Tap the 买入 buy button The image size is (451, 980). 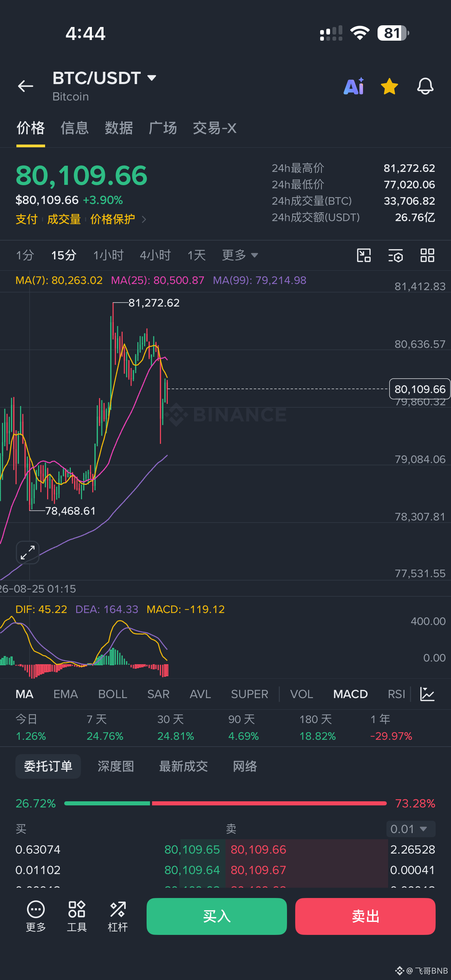(x=217, y=916)
